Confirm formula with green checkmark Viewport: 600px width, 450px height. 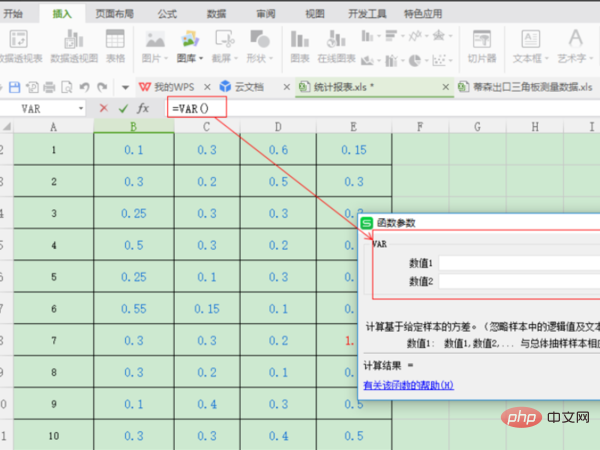(123, 109)
